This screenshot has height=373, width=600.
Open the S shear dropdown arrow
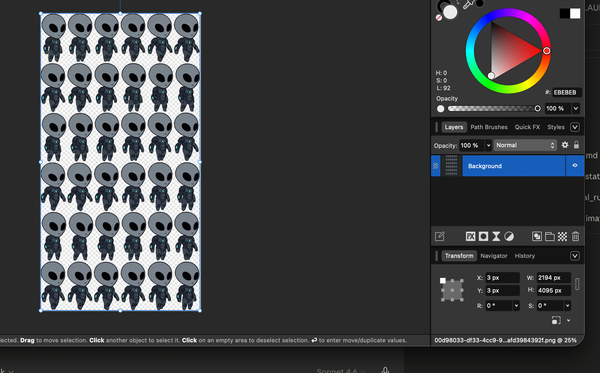[567, 306]
